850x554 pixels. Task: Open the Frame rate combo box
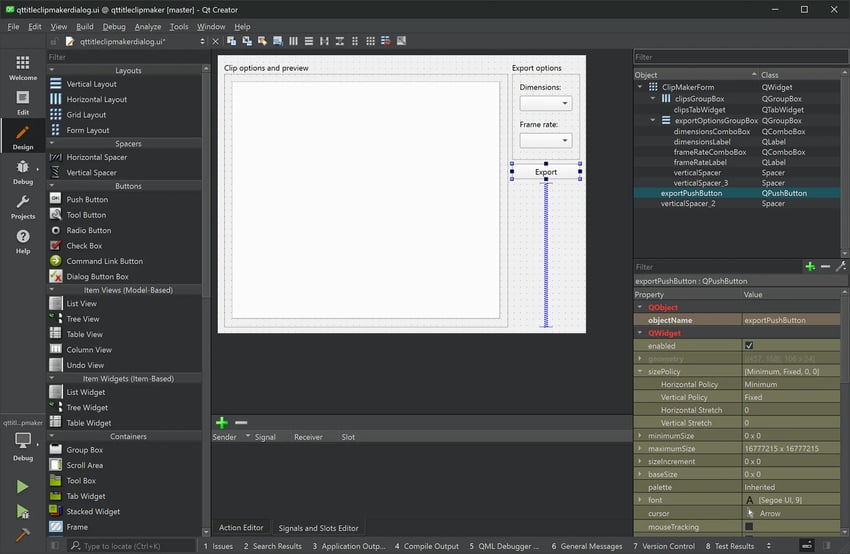[545, 141]
